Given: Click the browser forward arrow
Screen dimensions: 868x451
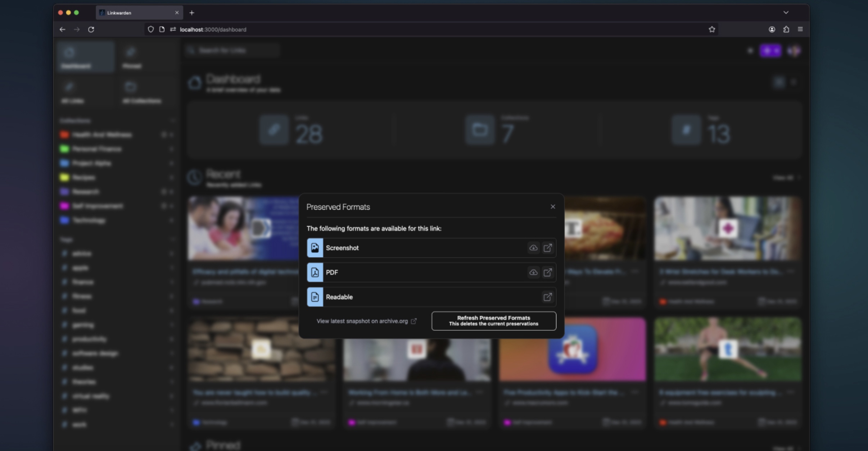Looking at the screenshot, I should point(77,29).
